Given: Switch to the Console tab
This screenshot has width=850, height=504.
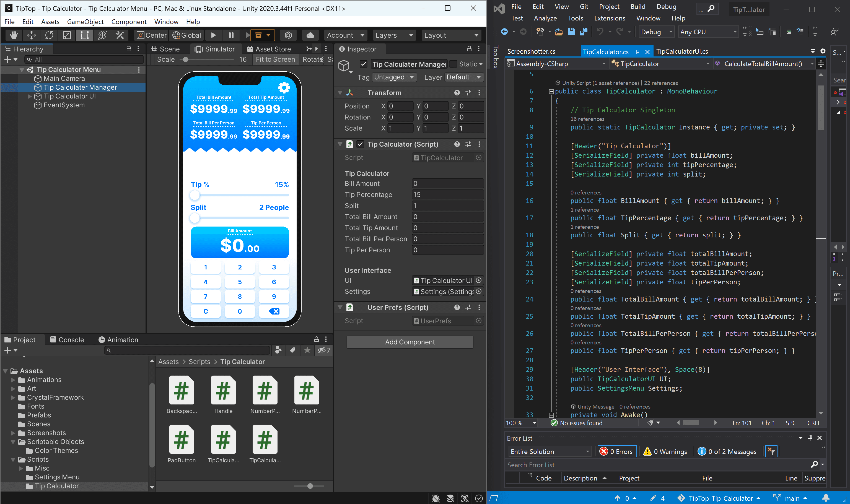Looking at the screenshot, I should (x=67, y=340).
